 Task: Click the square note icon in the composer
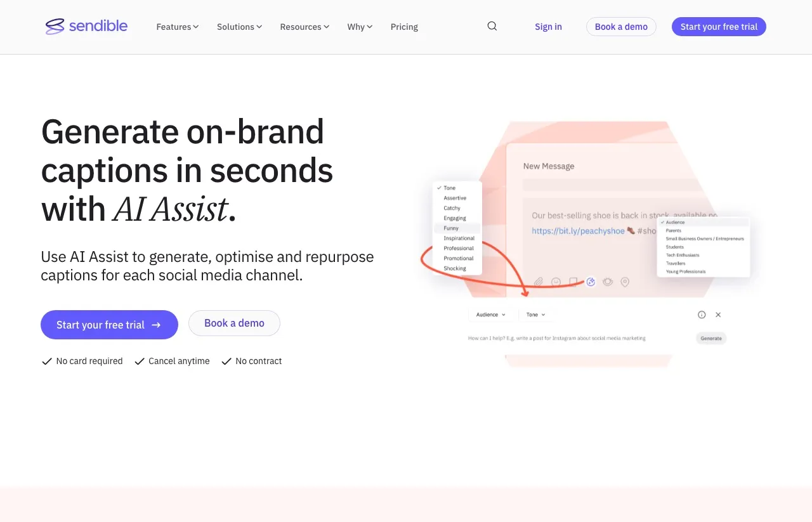(x=573, y=282)
